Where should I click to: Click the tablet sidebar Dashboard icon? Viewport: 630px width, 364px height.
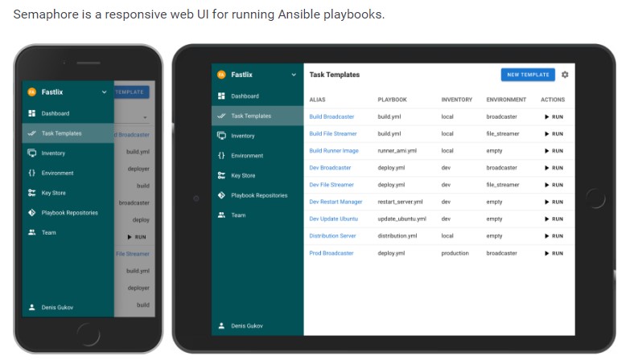point(221,96)
